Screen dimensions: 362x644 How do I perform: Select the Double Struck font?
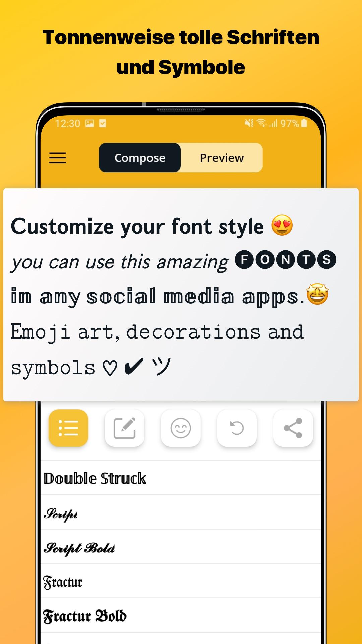[x=181, y=478]
